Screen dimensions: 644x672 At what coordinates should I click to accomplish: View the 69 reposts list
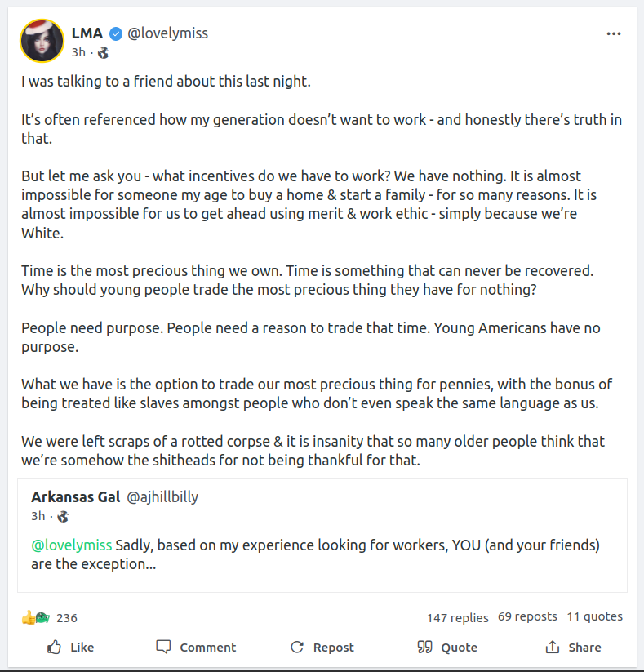527,616
